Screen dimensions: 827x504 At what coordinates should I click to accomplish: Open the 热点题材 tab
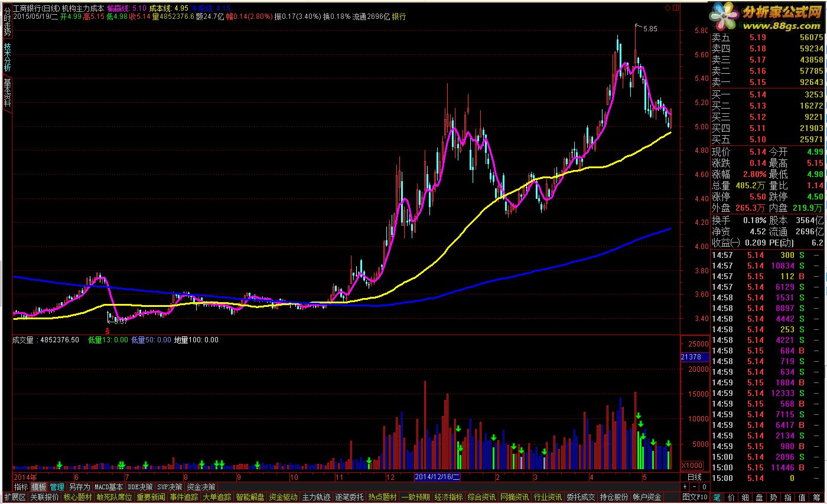coord(382,497)
